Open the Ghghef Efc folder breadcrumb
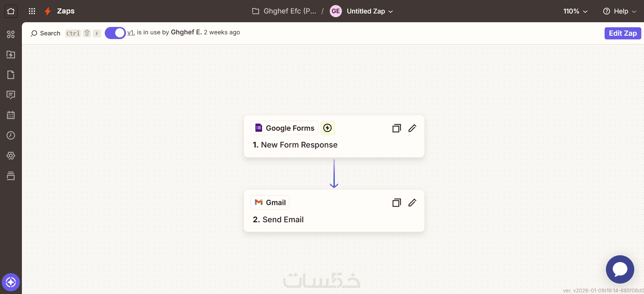Screen dimensions: 644x294 [285, 11]
